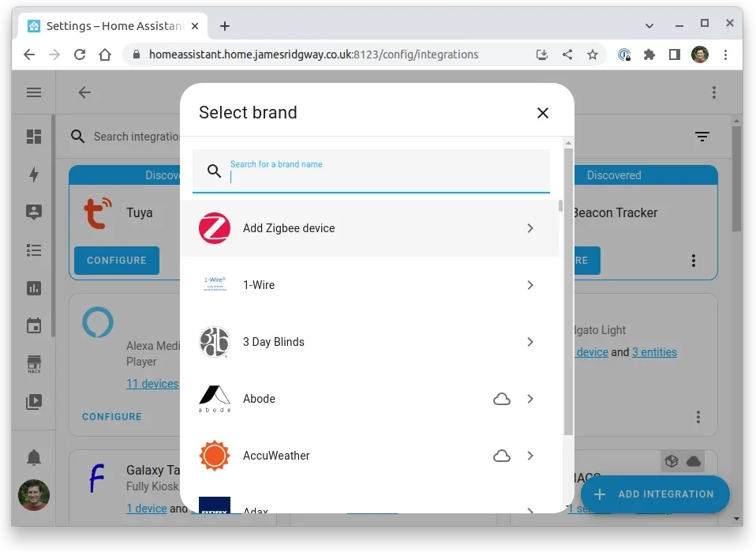This screenshot has width=756, height=552.
Task: Click the Tuya logo on discovered card
Action: point(97,212)
